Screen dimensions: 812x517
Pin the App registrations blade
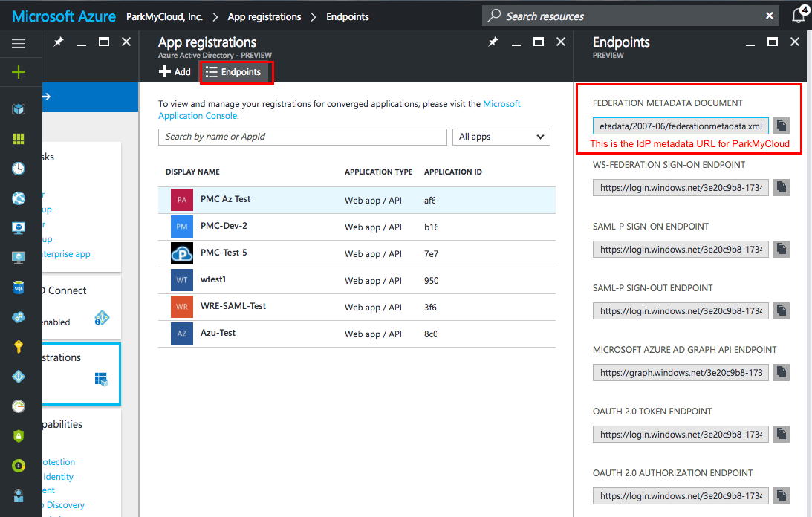pyautogui.click(x=493, y=42)
